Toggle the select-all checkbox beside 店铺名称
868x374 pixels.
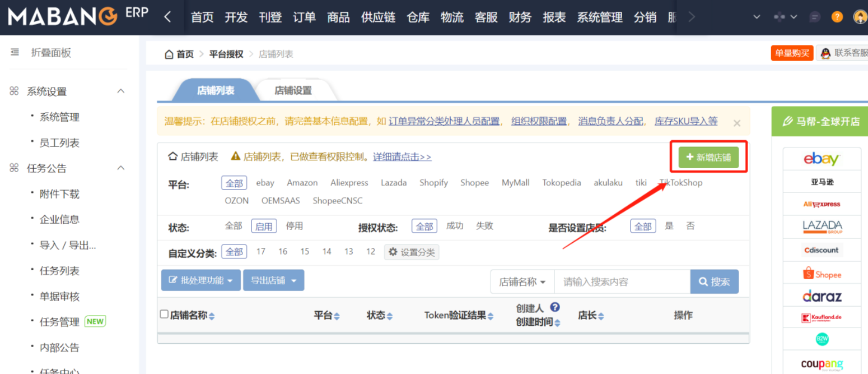point(164,315)
